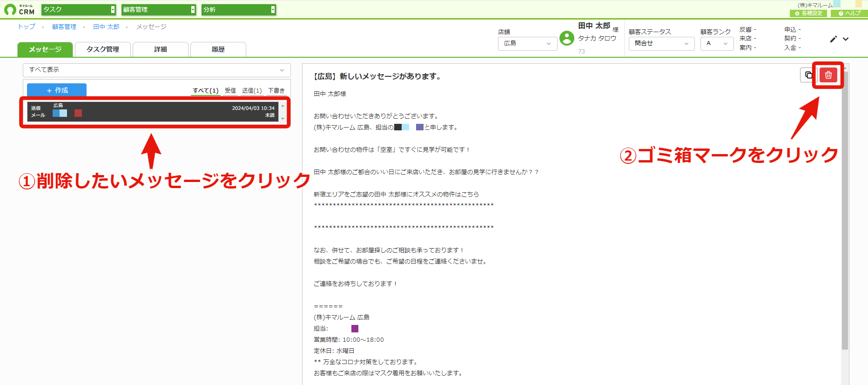Click the 定休日: 水曜日 line
The width and height of the screenshot is (868, 385).
334,351
